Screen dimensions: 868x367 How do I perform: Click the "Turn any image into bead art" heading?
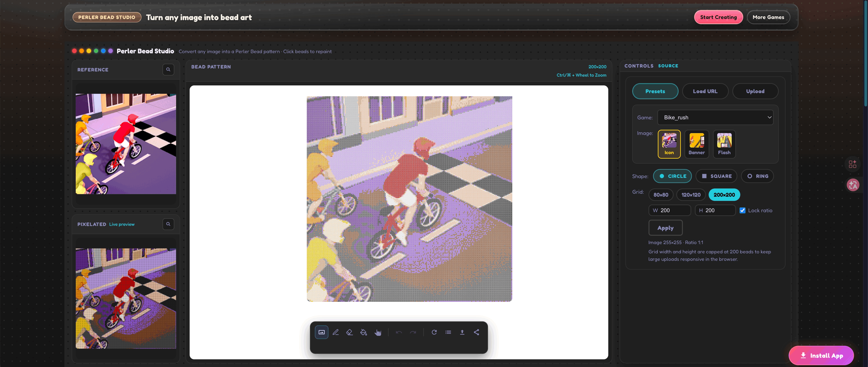click(199, 18)
